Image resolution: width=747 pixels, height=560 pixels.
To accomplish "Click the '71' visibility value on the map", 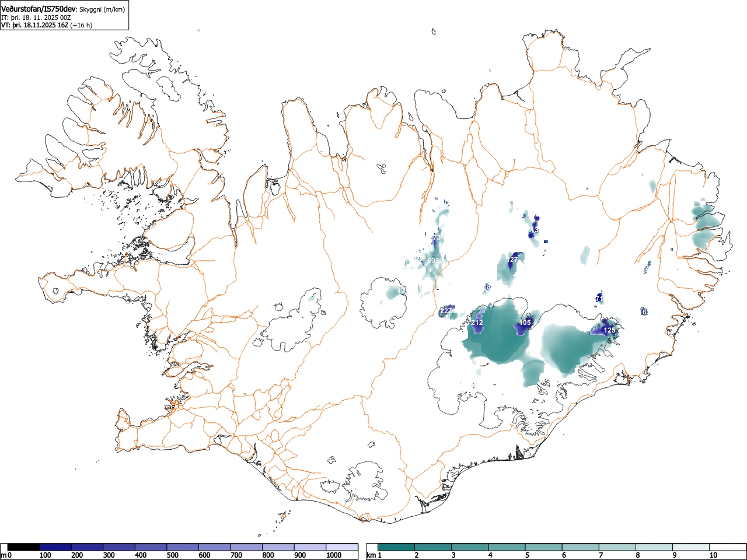I will pyautogui.click(x=599, y=298).
